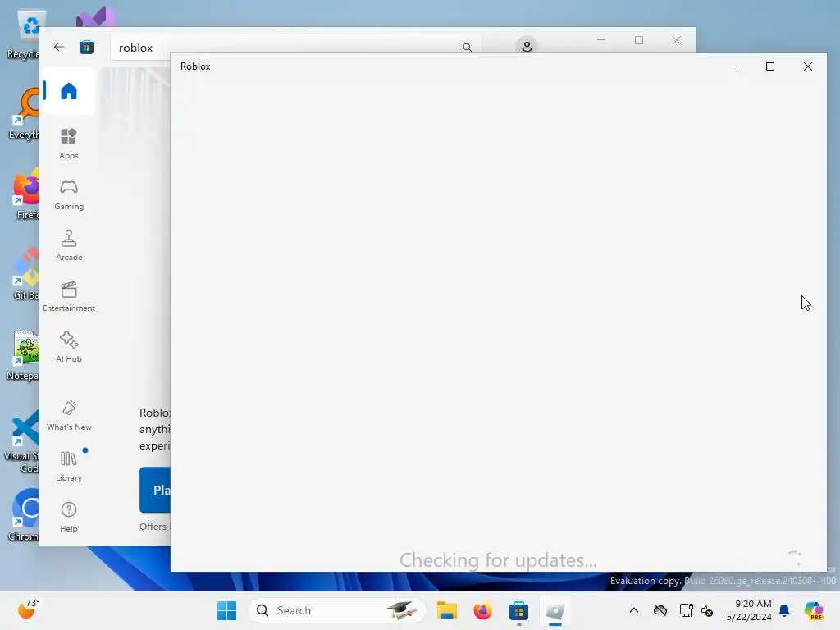Open Entertainment section in Microsoft Store
This screenshot has height=630, width=840.
pyautogui.click(x=69, y=296)
